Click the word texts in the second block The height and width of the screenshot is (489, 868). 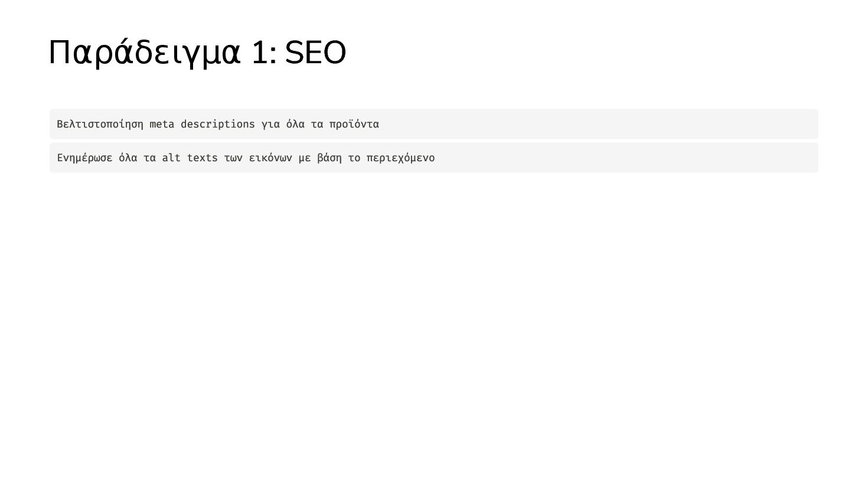203,158
